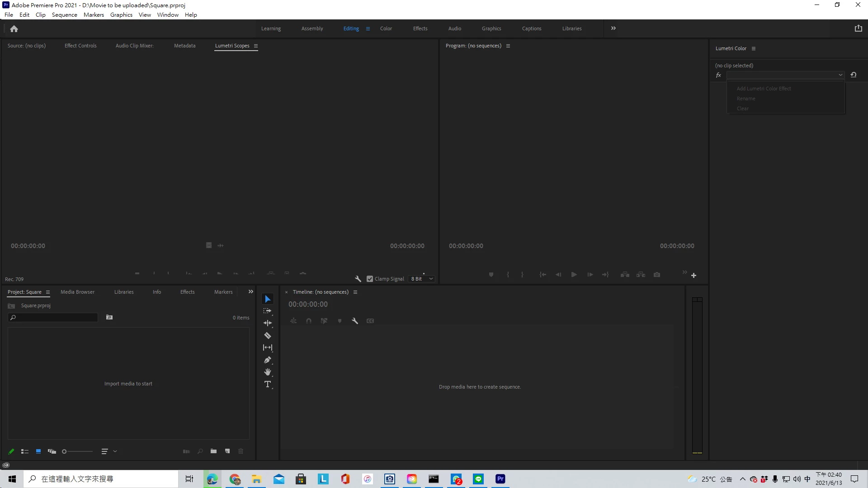Click the New Bin folder icon
868x488 pixels.
[x=213, y=451]
